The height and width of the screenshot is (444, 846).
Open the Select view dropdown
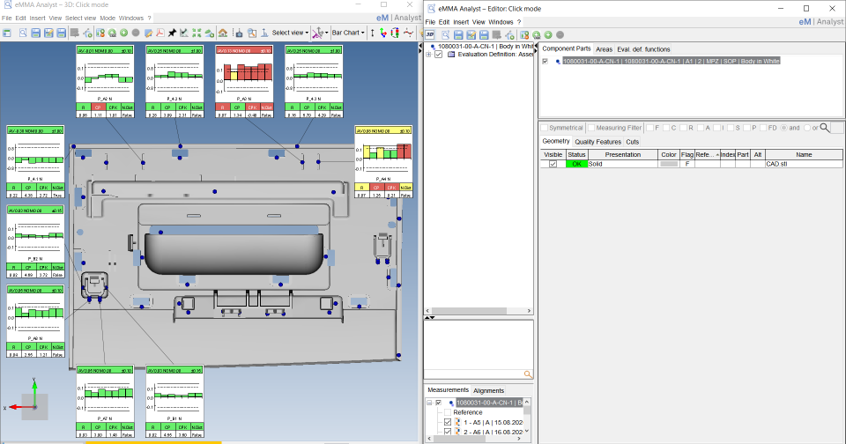[x=290, y=33]
